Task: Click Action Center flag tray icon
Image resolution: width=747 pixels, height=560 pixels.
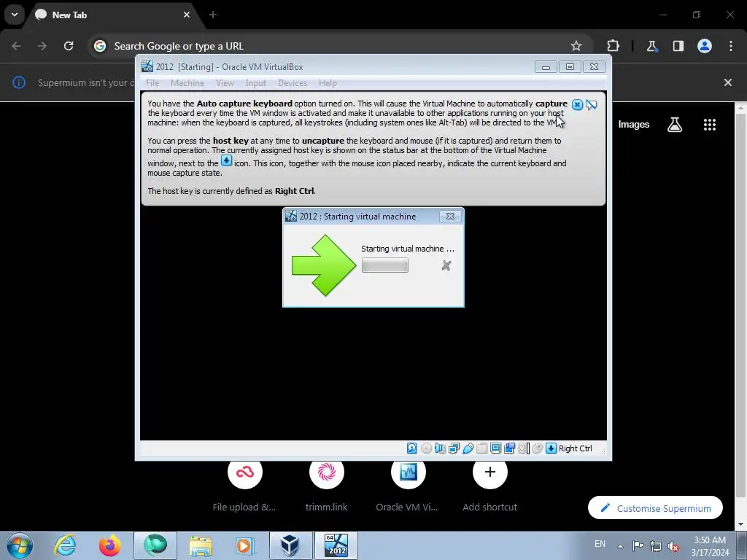Action: (638, 545)
